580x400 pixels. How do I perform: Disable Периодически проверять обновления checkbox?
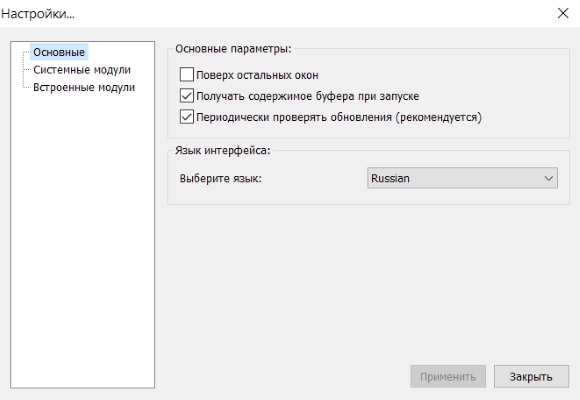coord(186,117)
